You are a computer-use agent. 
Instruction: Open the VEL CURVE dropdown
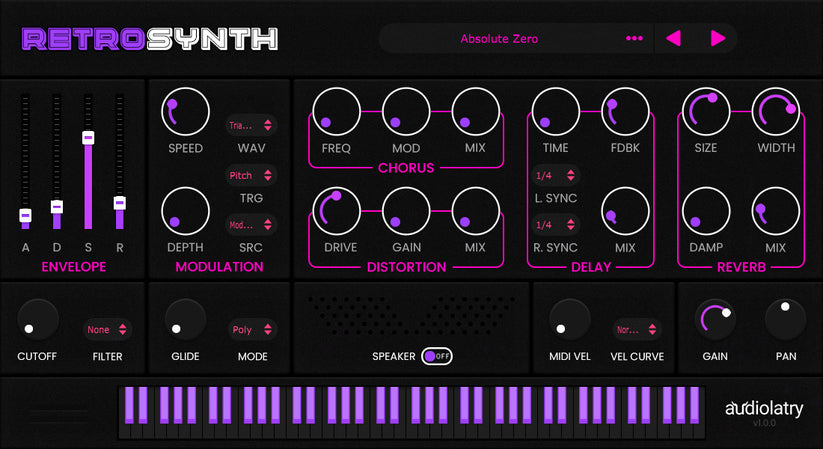[637, 329]
